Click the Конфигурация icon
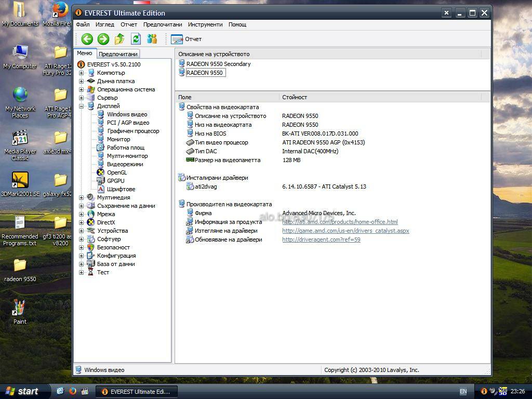 (x=90, y=256)
